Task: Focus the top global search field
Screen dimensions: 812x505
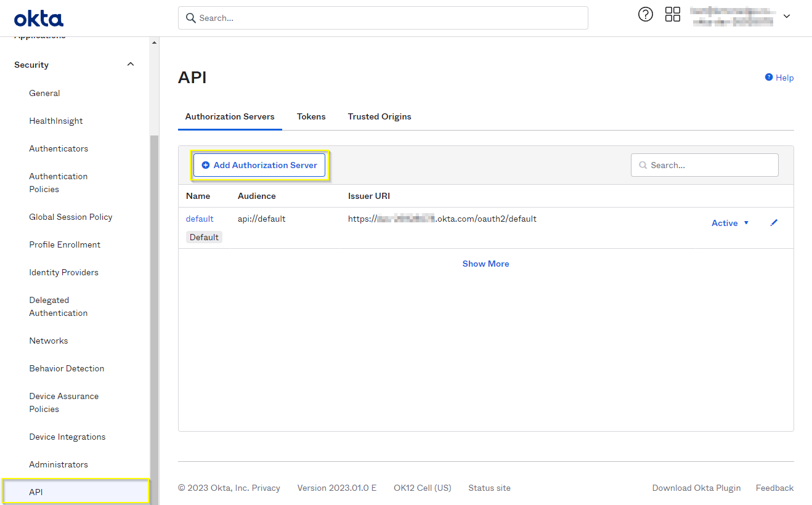Action: click(x=383, y=18)
